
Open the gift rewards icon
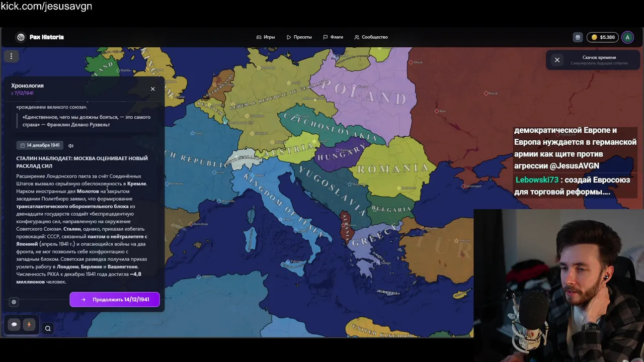[x=578, y=37]
